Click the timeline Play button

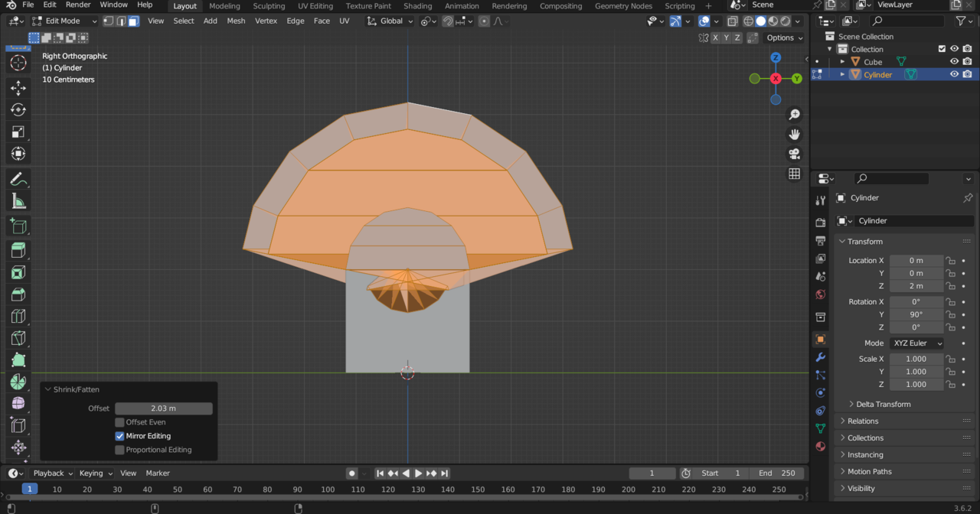[x=418, y=473]
